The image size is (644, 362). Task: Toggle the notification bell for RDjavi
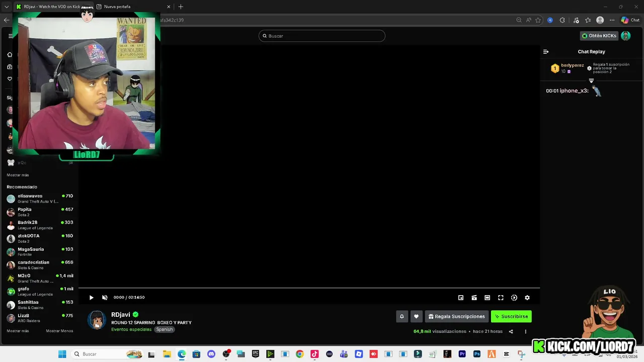(401, 316)
